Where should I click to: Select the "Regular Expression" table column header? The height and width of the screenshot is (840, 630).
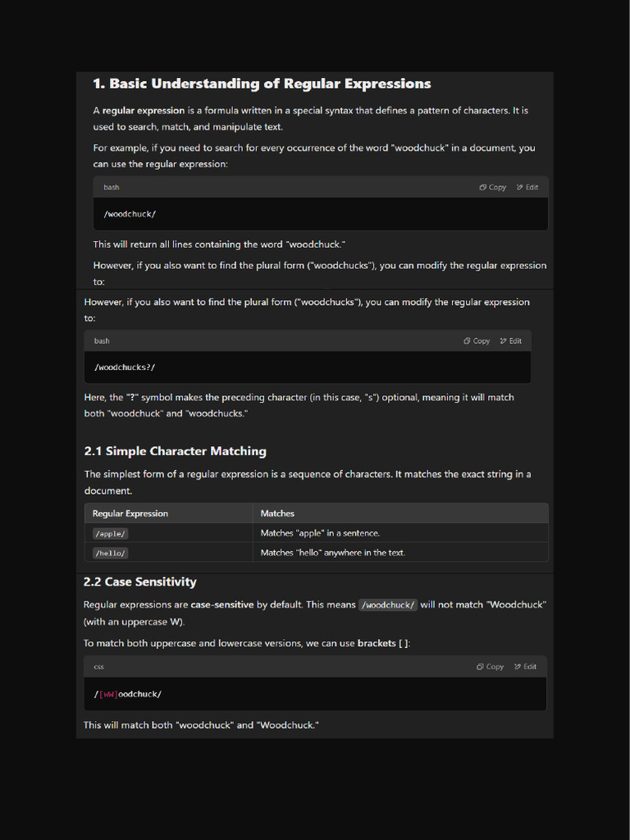click(x=130, y=514)
